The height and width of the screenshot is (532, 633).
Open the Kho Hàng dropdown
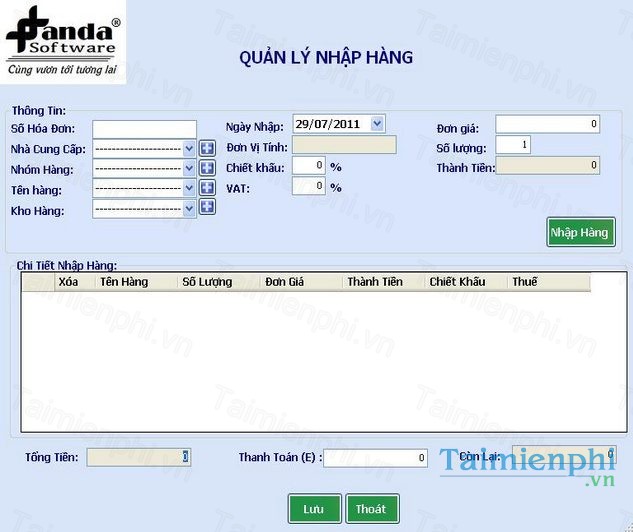[x=189, y=209]
